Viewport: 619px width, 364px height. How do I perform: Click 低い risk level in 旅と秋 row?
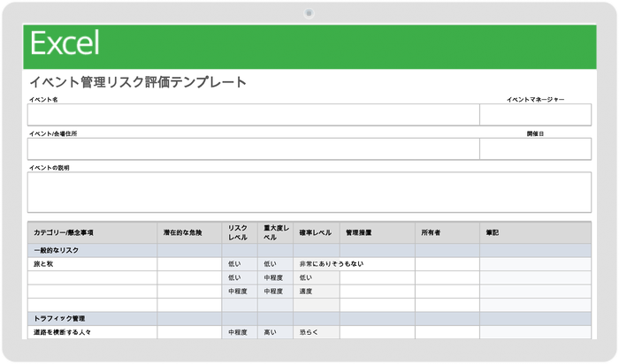[240, 264]
